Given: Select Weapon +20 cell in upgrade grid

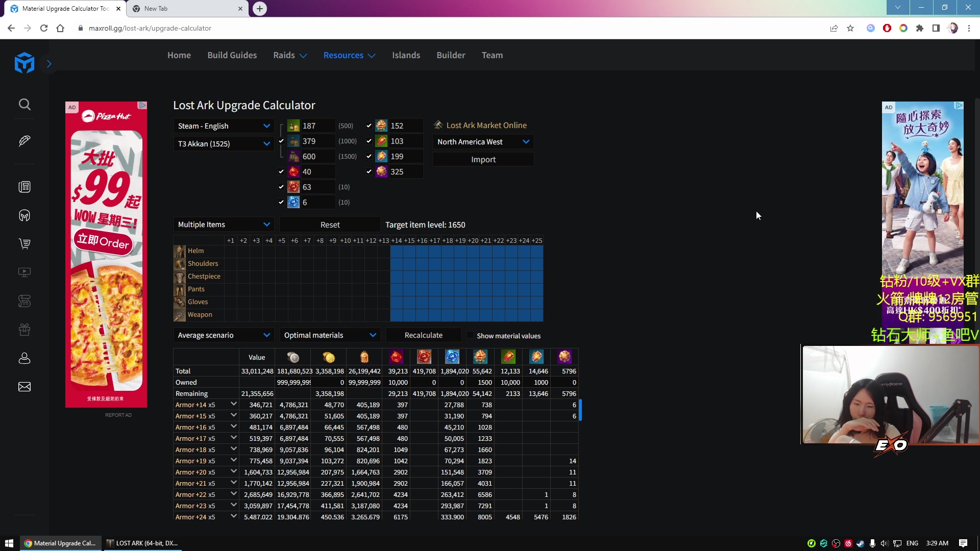Looking at the screenshot, I should (473, 315).
